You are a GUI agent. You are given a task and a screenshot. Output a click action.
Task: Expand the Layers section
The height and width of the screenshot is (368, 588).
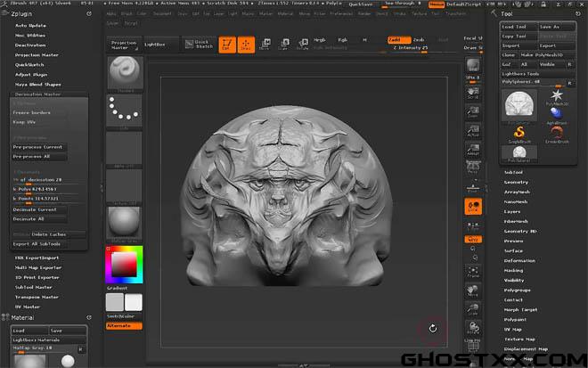pos(512,211)
